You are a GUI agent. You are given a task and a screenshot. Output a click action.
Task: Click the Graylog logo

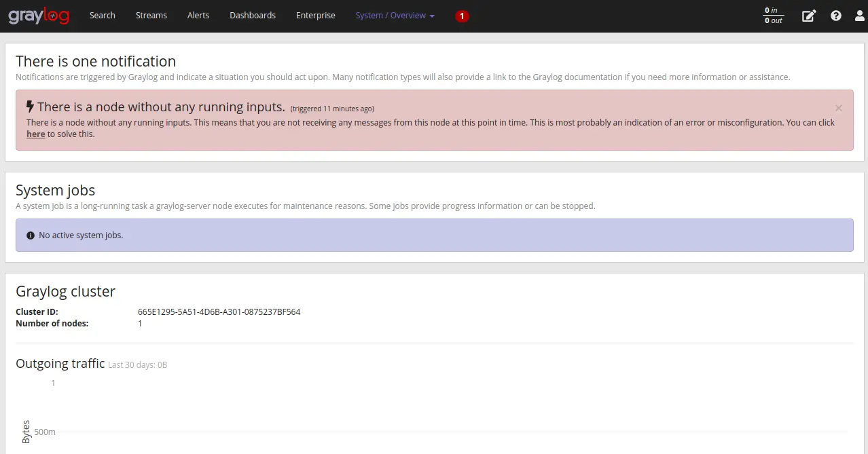tap(39, 16)
